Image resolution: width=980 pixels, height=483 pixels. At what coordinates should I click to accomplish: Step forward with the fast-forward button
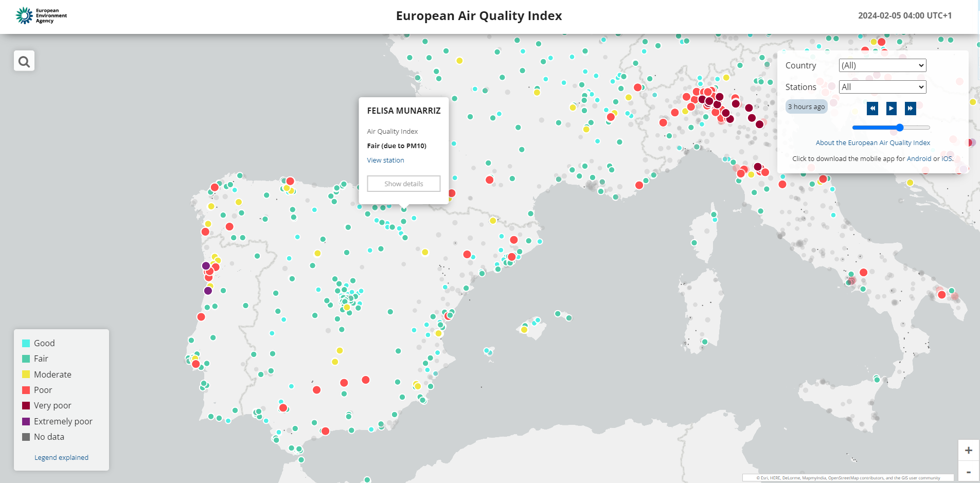coord(910,108)
